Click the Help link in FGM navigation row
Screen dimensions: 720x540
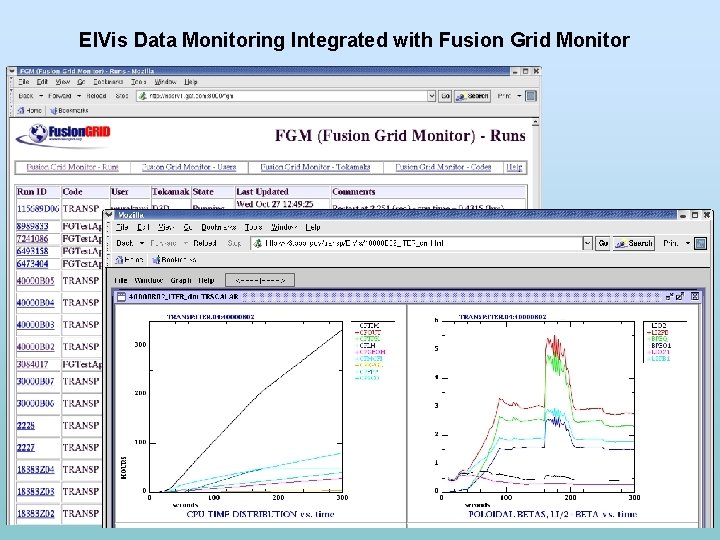[514, 167]
